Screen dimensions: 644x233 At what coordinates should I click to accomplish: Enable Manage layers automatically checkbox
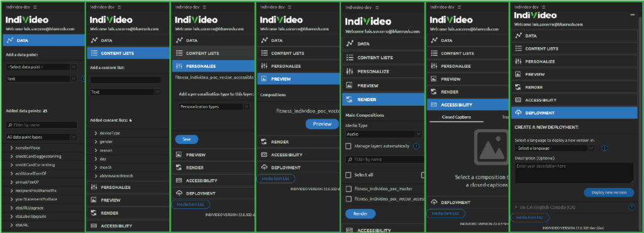pos(348,146)
